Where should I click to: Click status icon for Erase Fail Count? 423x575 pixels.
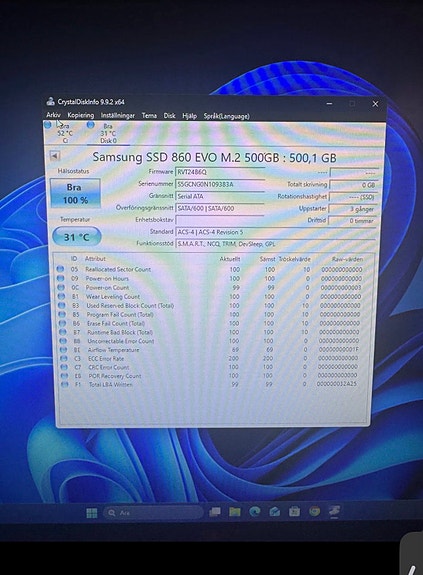pyautogui.click(x=63, y=323)
